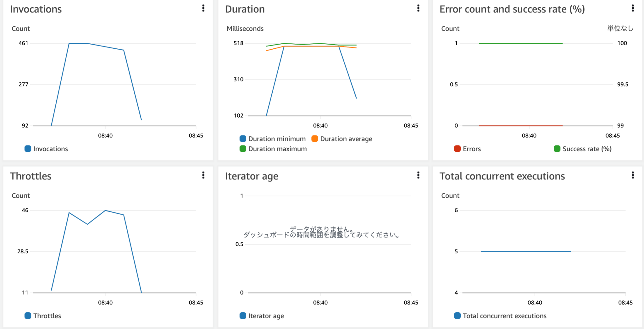Open Total concurrent executions widget menu
The width and height of the screenshot is (644, 329).
point(633,175)
